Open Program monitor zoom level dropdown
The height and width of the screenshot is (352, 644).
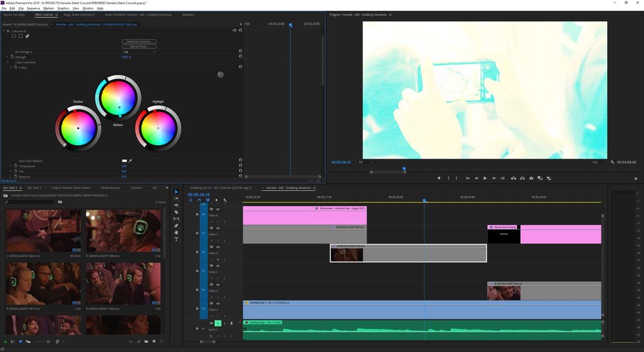click(x=365, y=162)
